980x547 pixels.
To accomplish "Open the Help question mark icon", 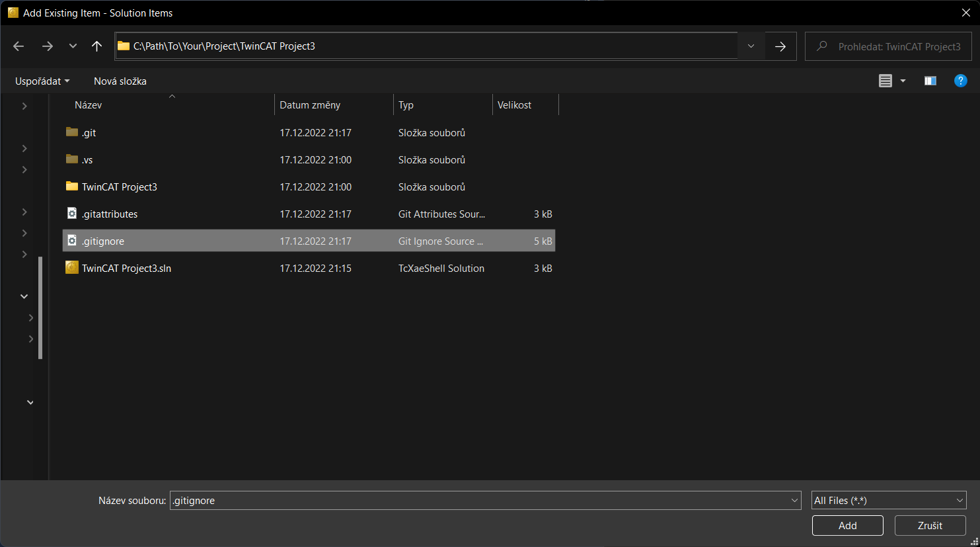I will [960, 81].
